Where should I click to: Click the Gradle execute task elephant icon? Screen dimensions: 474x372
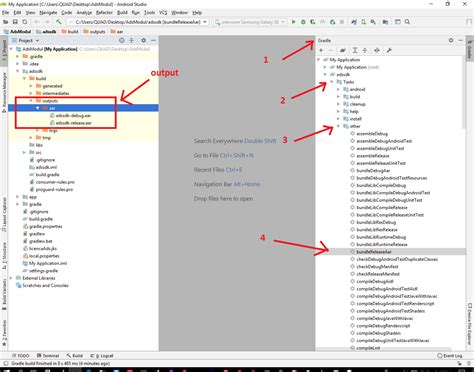[343, 50]
